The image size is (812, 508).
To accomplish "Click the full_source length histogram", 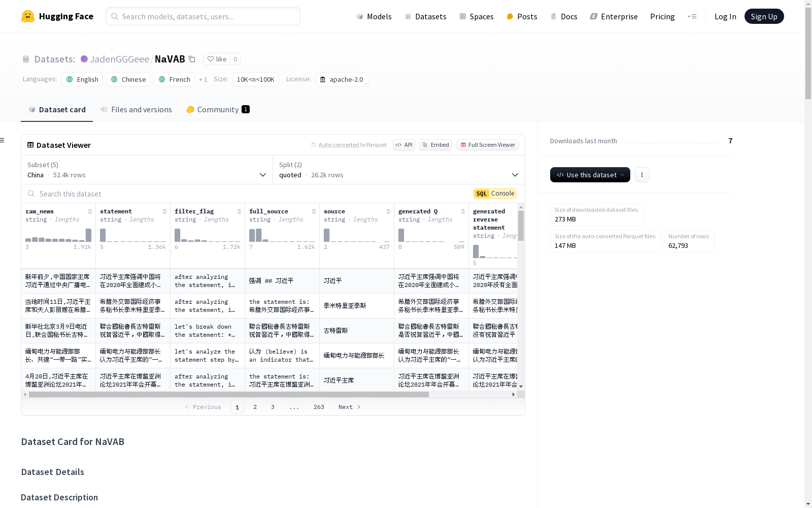I will coord(282,235).
